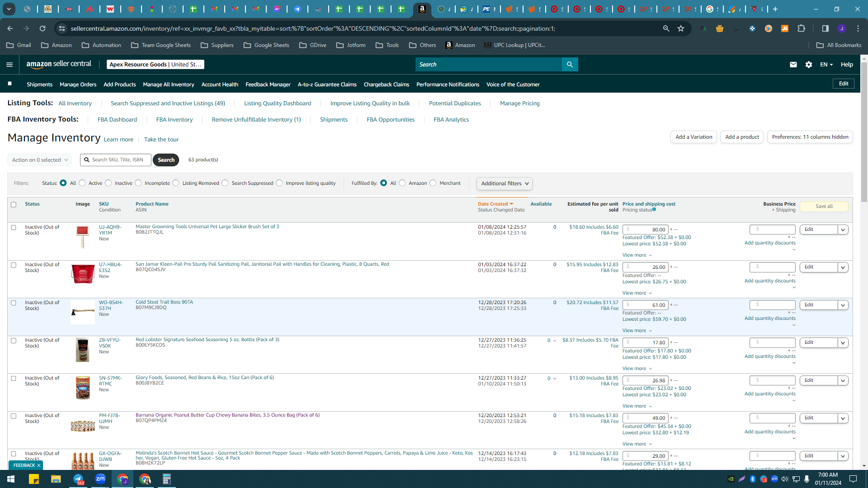868x488 pixels.
Task: Bookmark this page with star icon
Action: coord(681,28)
